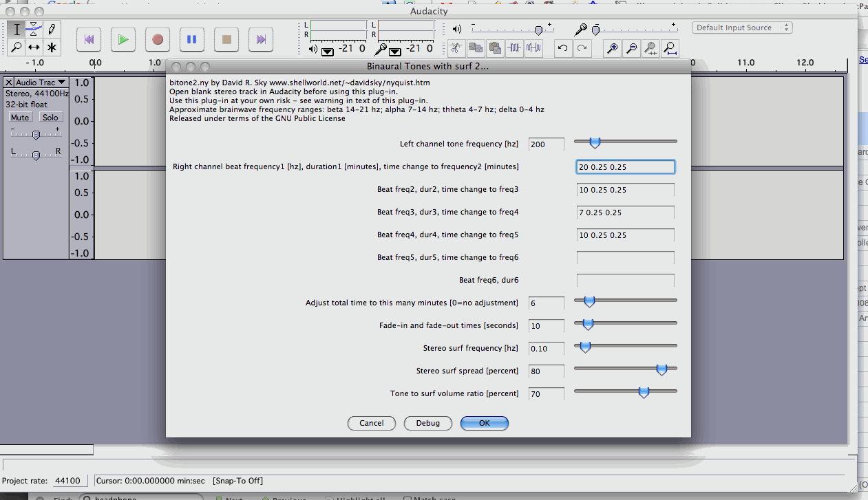Viewport: 868px width, 500px height.
Task: Select the Envelope tool
Action: [x=34, y=29]
